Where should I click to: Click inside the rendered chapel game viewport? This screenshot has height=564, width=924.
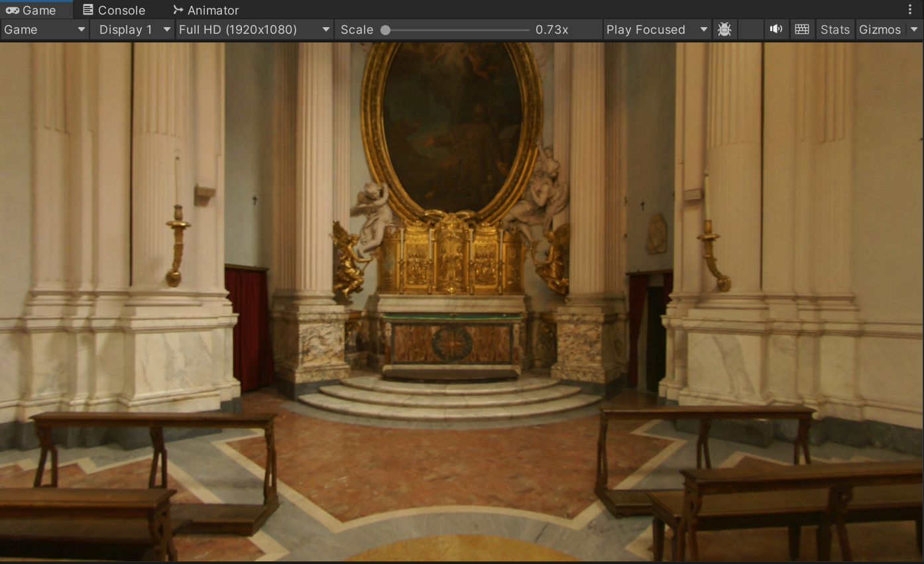(x=462, y=302)
